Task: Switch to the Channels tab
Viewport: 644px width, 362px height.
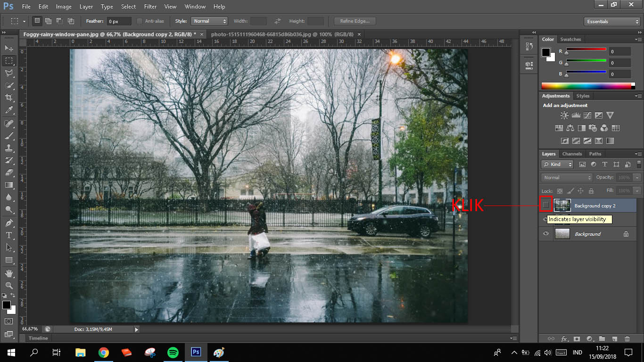Action: (x=572, y=154)
